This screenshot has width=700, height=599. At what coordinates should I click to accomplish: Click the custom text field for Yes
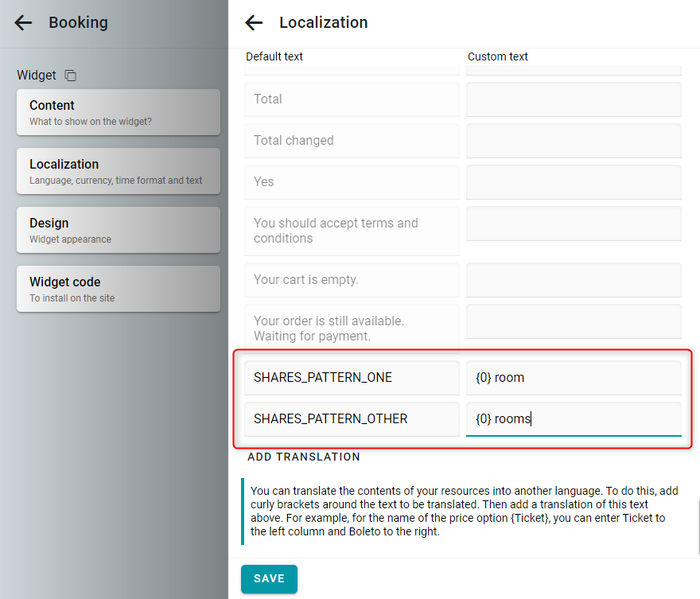(x=574, y=182)
